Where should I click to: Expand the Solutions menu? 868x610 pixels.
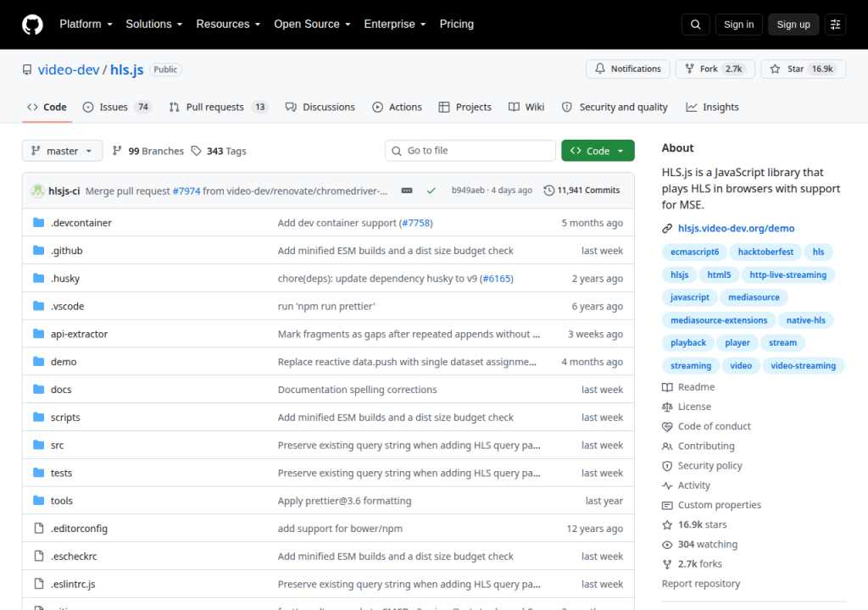click(x=154, y=25)
